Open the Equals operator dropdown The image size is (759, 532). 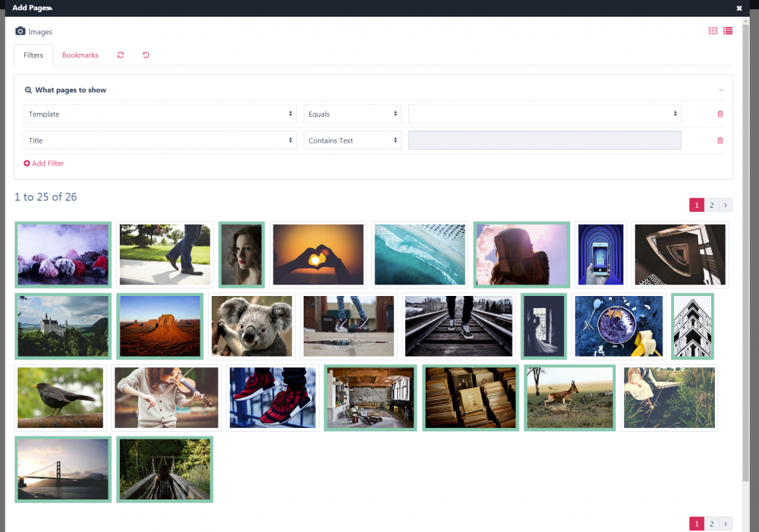[352, 114]
